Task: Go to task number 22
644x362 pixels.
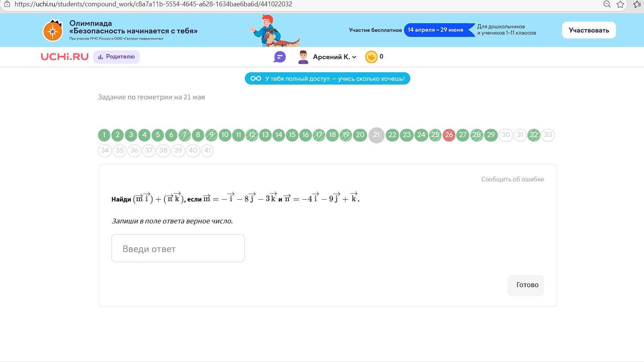Action: [x=392, y=135]
